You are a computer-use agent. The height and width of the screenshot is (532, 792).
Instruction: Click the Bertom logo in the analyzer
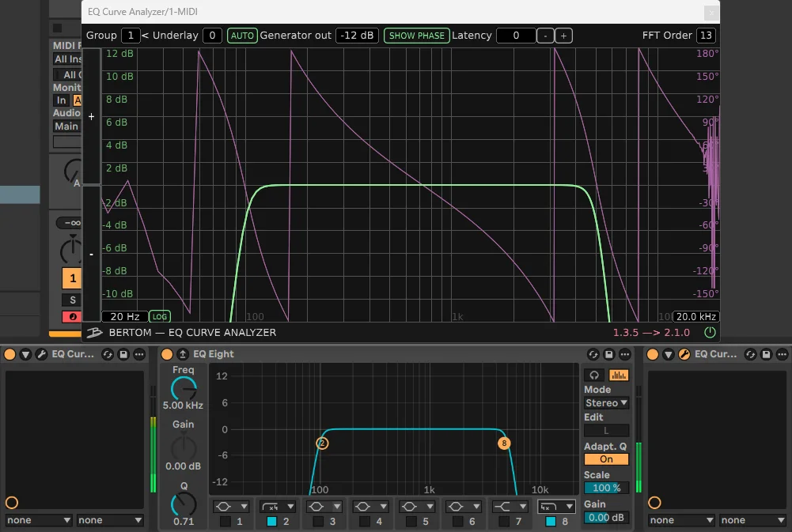coord(94,333)
